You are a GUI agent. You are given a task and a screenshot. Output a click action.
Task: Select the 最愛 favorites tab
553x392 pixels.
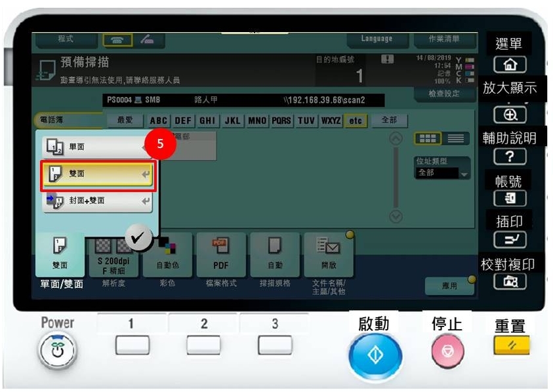tap(125, 121)
